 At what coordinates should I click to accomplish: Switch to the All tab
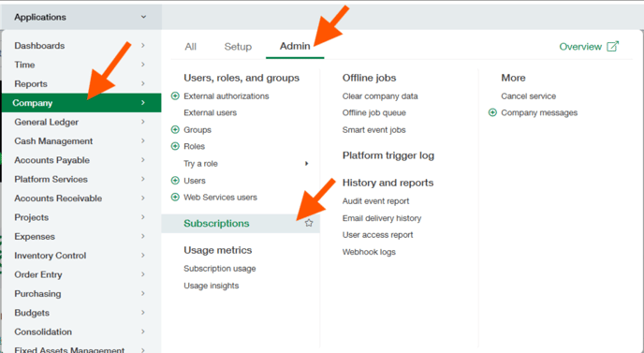(x=191, y=47)
